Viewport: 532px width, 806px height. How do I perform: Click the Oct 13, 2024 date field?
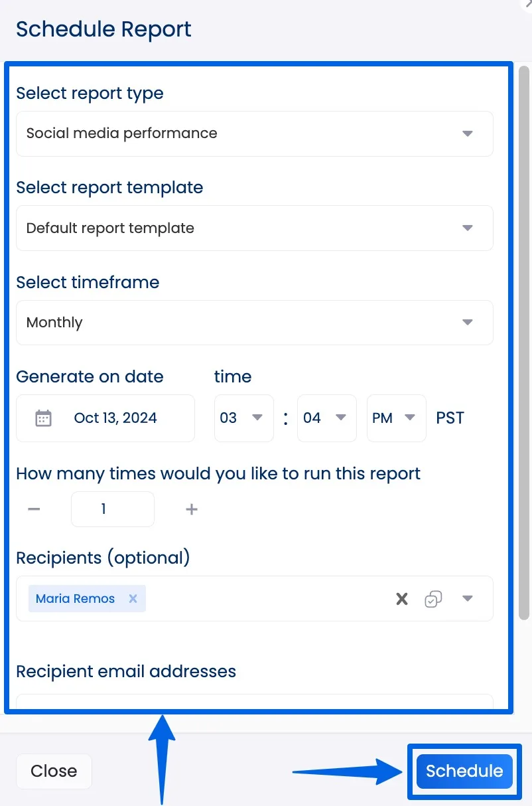(115, 418)
